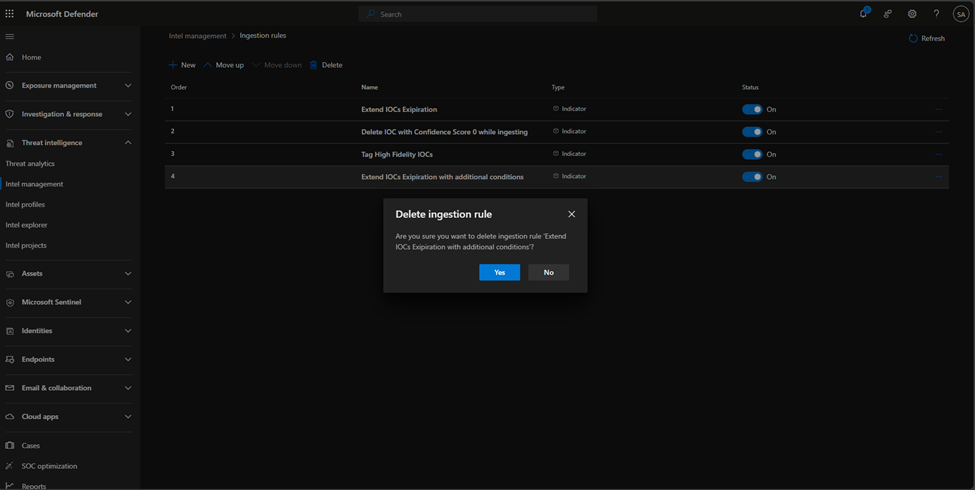Toggle status of Tag High Fidelity IOCs rule
975x490 pixels.
coord(752,154)
